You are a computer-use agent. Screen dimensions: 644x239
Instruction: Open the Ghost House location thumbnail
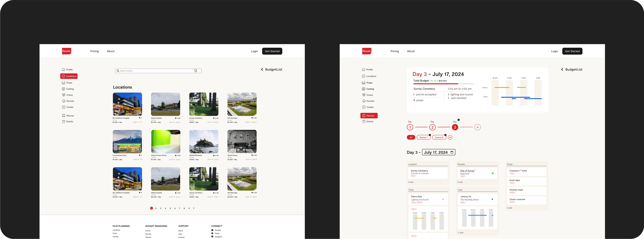242,141
